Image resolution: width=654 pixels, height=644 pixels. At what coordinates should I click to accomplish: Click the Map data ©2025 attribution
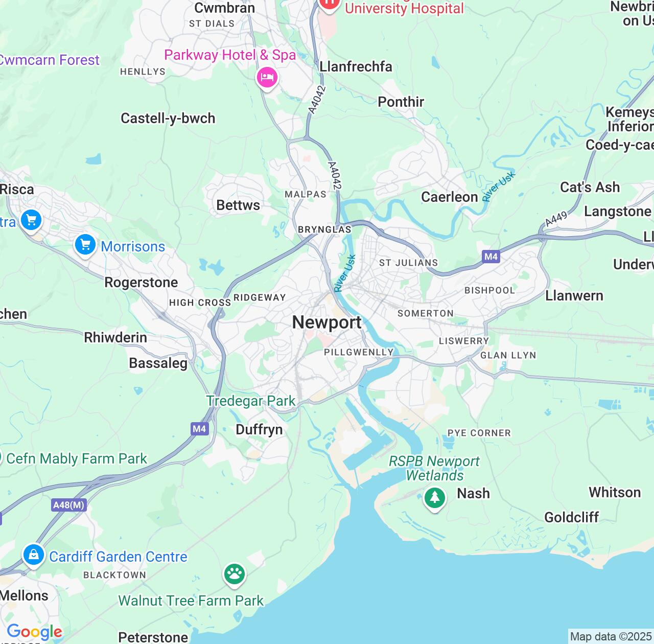pos(611,637)
